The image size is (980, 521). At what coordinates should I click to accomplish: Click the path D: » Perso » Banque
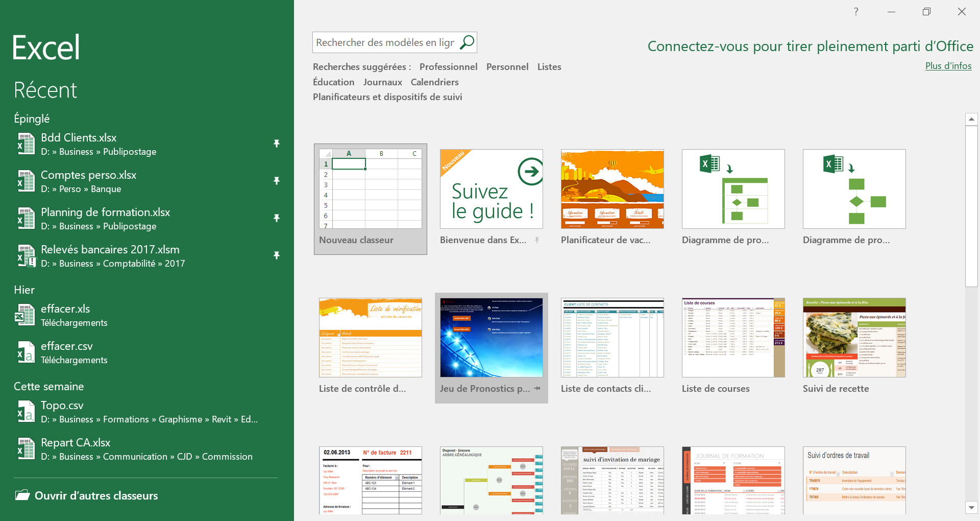click(x=81, y=189)
